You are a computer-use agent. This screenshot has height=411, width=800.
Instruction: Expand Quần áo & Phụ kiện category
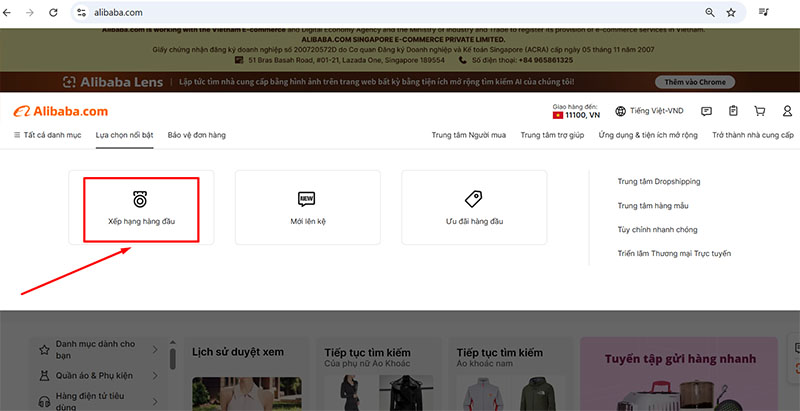point(95,376)
